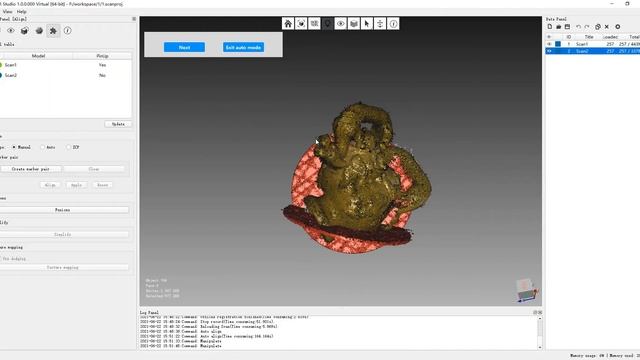Click the redo arrow in Data Panel
The width and height of the screenshot is (640, 360).
[587, 27]
